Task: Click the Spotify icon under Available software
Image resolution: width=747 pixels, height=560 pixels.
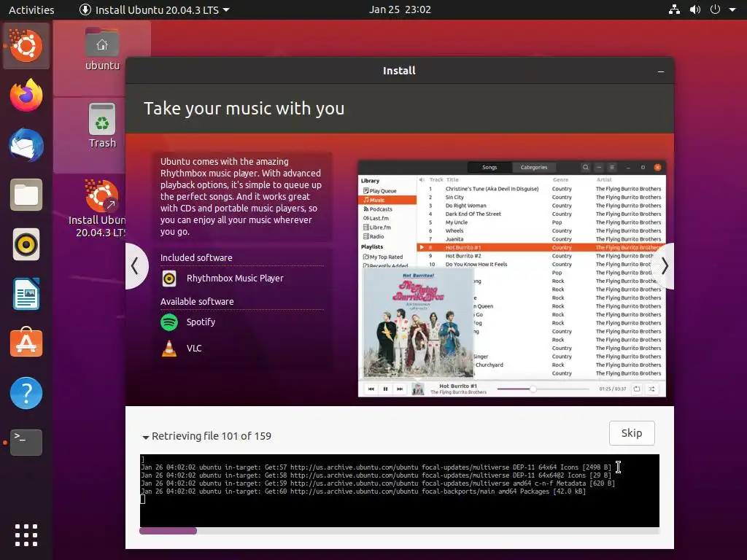Action: (x=169, y=322)
